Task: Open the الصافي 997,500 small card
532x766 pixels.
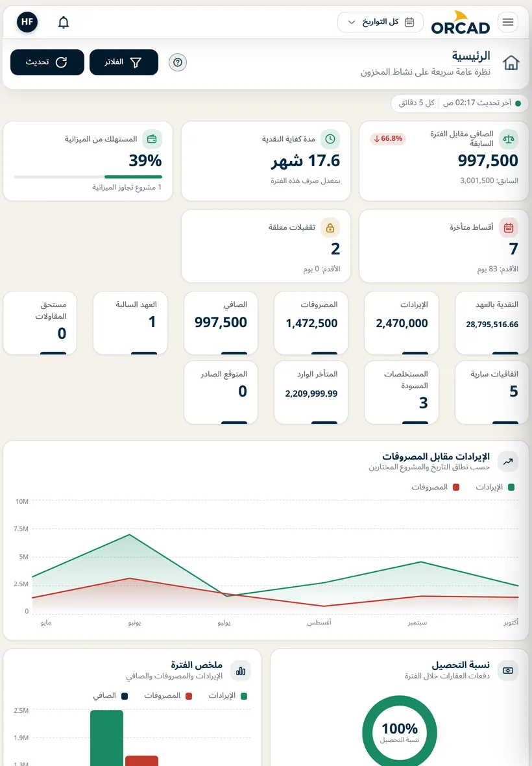Action: coord(221,323)
